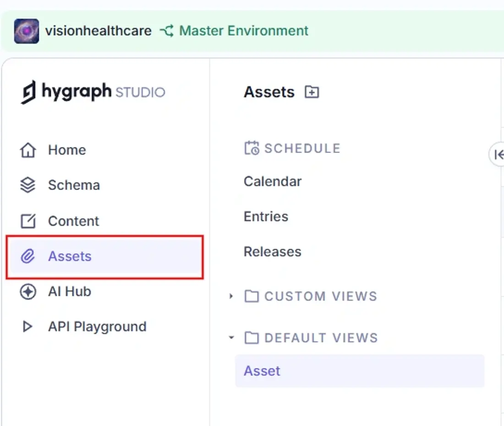This screenshot has width=504, height=426.
Task: Click the Content edit icon
Action: 28,221
